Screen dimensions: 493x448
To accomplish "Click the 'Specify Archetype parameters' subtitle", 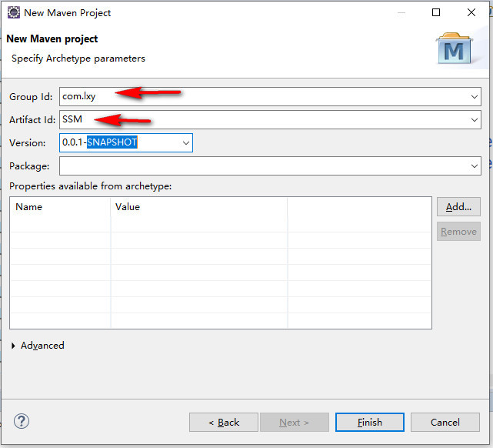I will point(78,59).
